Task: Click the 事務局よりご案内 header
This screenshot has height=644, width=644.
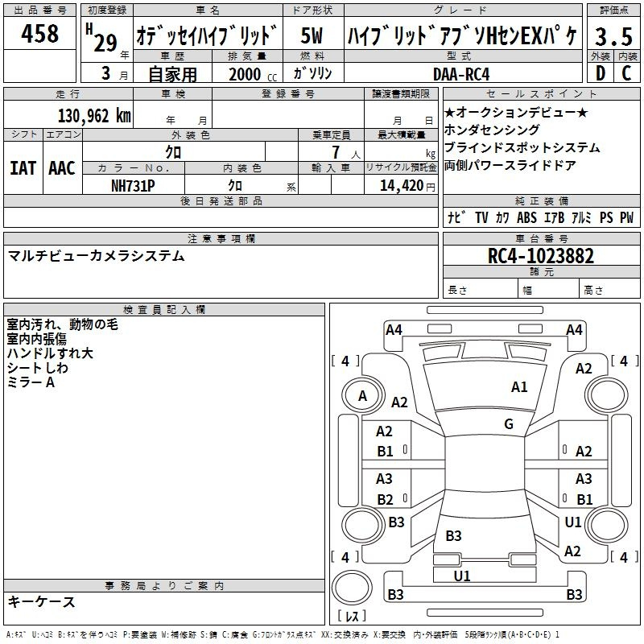Action: 164,586
